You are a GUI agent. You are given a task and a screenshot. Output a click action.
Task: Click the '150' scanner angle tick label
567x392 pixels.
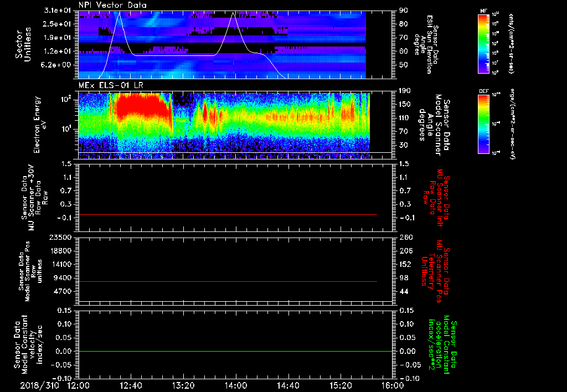[x=405, y=104]
